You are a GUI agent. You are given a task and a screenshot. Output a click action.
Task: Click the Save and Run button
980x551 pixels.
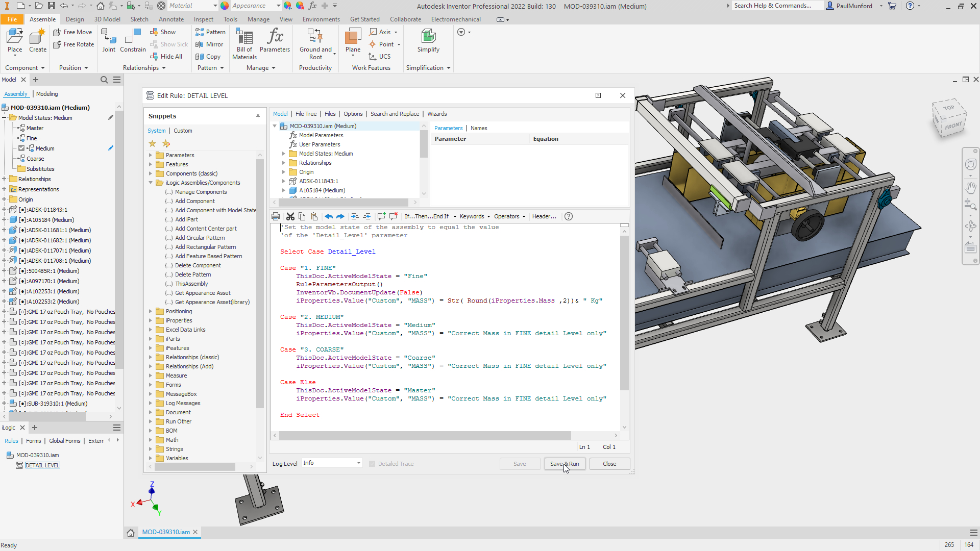click(564, 464)
